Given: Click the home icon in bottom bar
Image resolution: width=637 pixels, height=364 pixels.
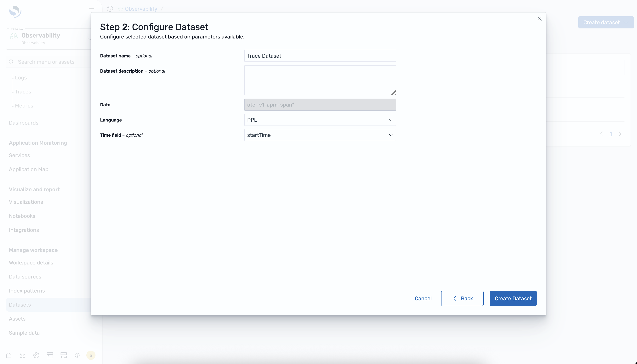Looking at the screenshot, I should click(x=9, y=355).
